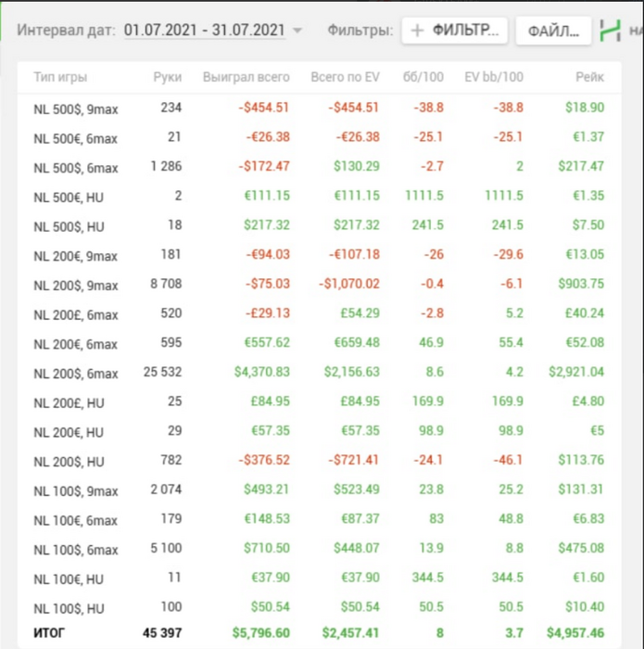
Task: Open the date interval dropdown arrow
Action: [297, 31]
